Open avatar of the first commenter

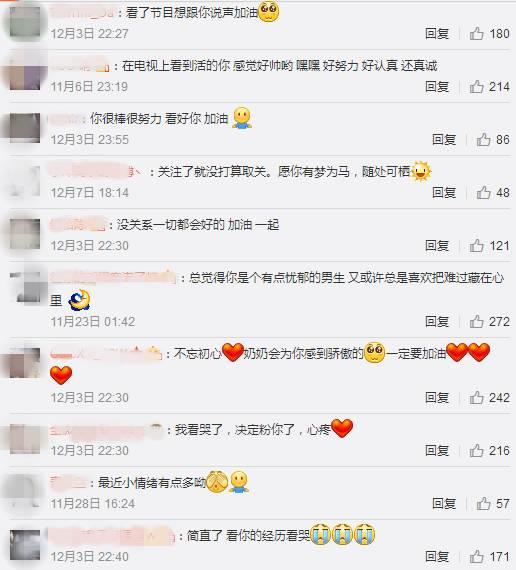(x=25, y=22)
